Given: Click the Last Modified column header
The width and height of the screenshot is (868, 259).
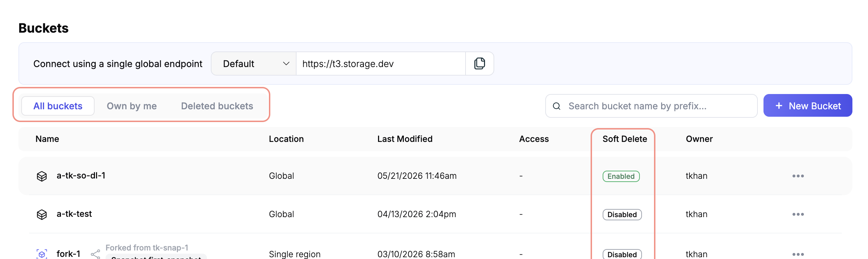Looking at the screenshot, I should (x=405, y=139).
